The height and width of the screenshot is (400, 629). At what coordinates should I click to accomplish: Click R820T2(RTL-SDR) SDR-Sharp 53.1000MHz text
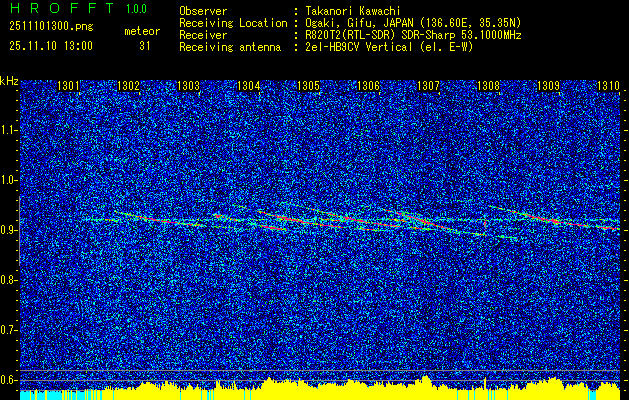pos(414,35)
